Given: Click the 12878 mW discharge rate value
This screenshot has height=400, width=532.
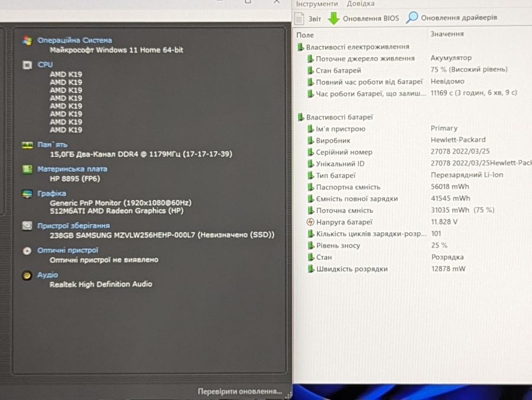Looking at the screenshot, I should [448, 269].
